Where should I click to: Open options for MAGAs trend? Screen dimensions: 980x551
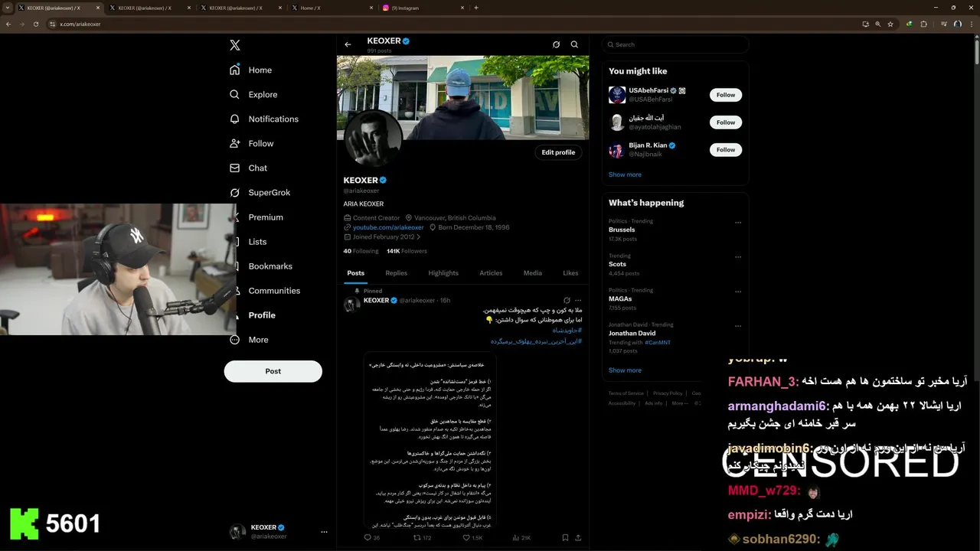tap(738, 292)
